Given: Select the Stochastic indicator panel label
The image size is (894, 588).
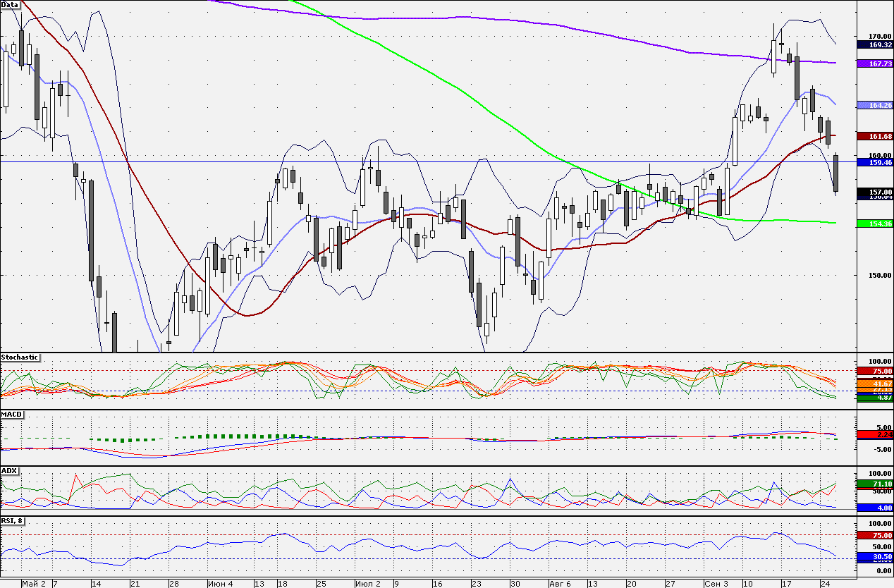Looking at the screenshot, I should point(20,357).
